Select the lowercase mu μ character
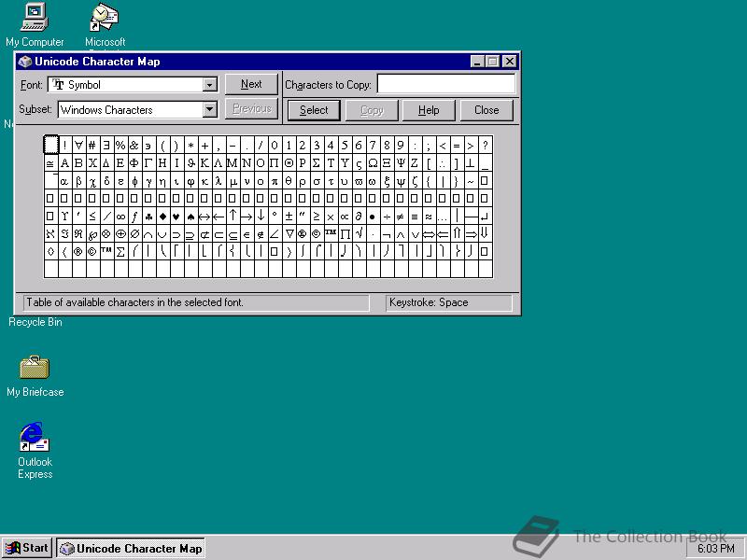The width and height of the screenshot is (747, 560). coord(233,181)
